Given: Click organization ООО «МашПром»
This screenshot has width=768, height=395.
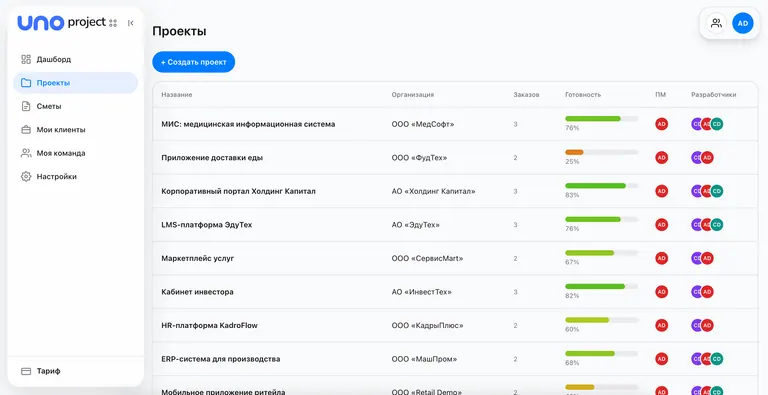Looking at the screenshot, I should pos(424,359).
